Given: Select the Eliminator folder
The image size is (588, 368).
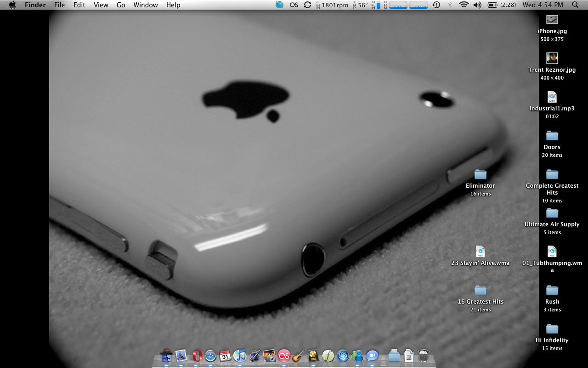Looking at the screenshot, I should click(x=481, y=174).
